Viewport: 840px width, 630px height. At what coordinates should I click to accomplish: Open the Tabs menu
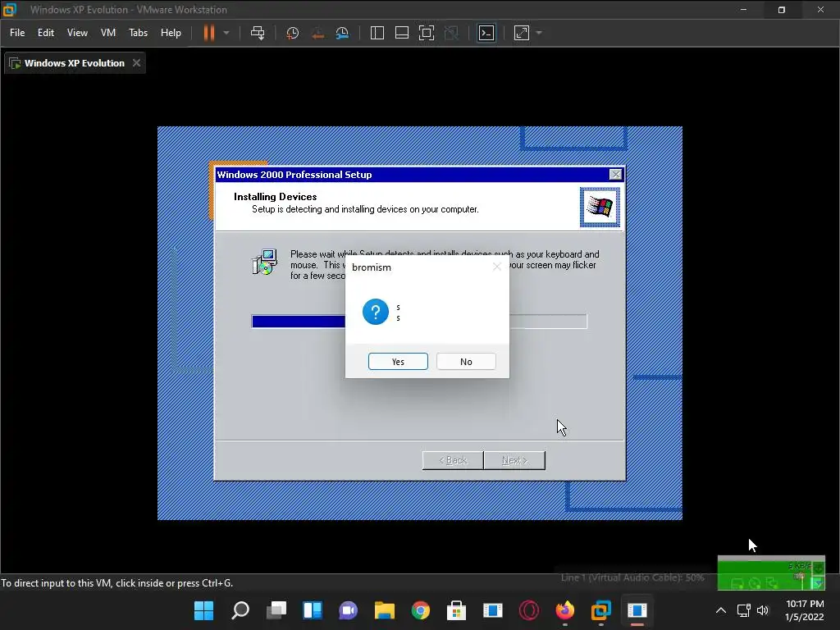coord(138,33)
